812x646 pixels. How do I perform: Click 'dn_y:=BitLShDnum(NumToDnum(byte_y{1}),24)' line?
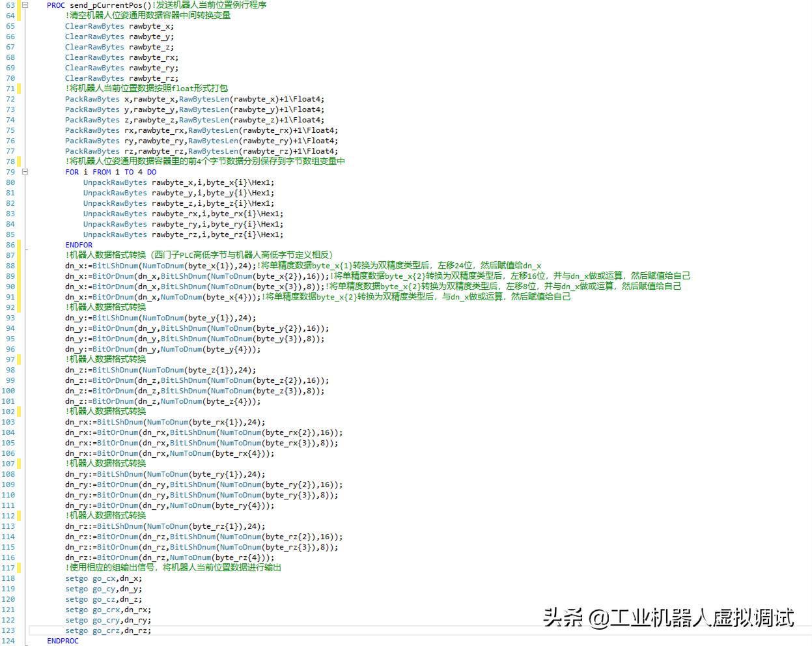[x=161, y=318]
